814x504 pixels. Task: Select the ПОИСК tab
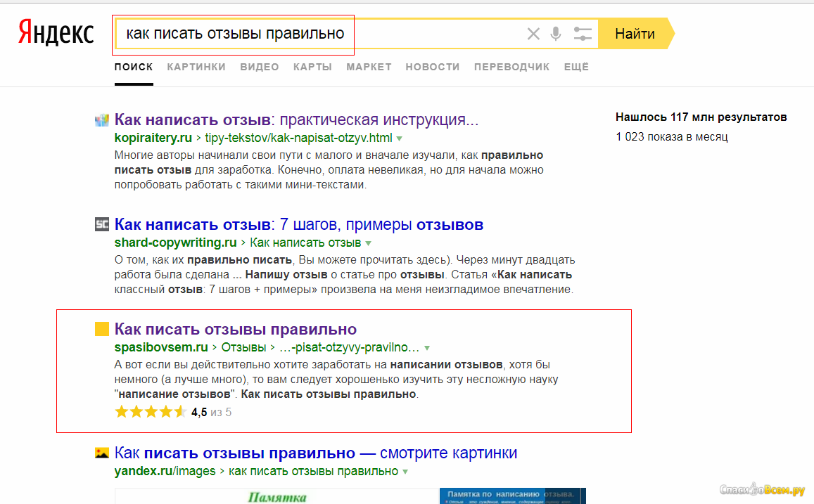(134, 67)
